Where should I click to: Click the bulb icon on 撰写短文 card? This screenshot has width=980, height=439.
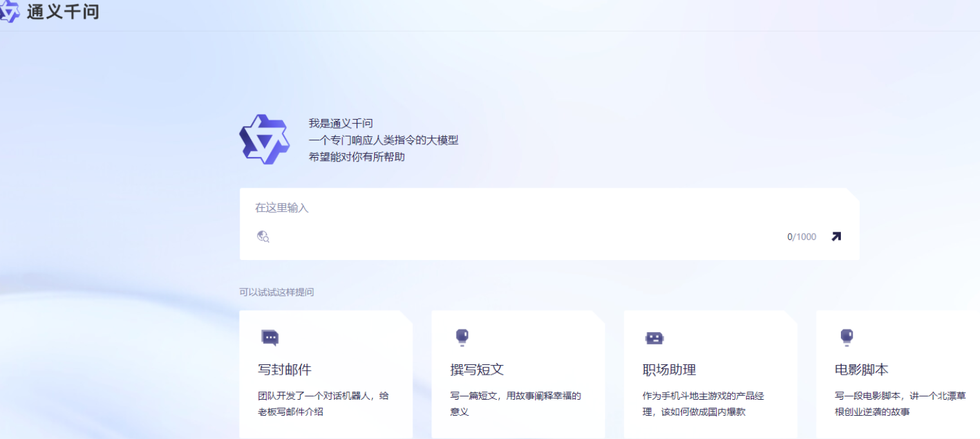[462, 337]
